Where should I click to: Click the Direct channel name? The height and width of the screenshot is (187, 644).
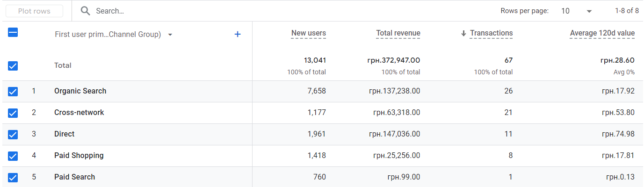click(64, 134)
